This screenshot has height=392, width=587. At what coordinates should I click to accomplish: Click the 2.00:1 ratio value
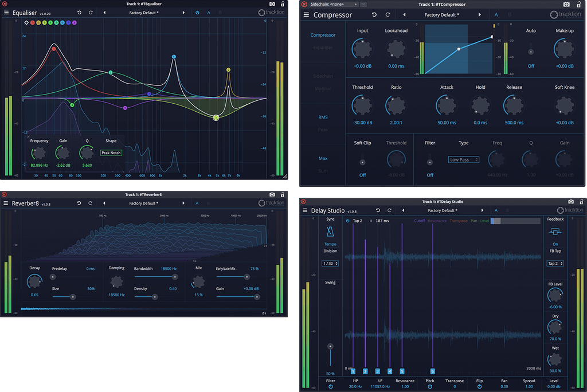(396, 123)
